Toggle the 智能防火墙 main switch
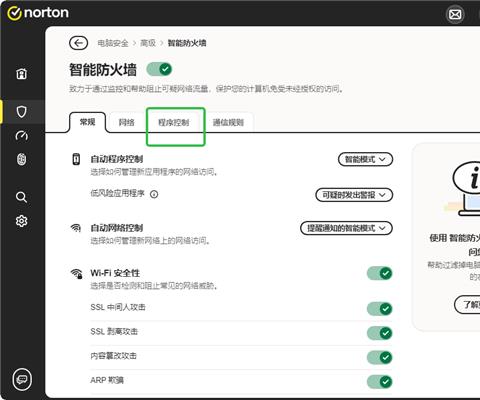Viewport: 480px width, 400px height. click(159, 69)
